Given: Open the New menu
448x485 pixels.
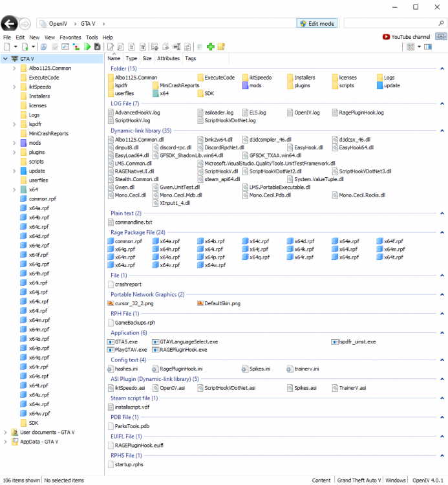Looking at the screenshot, I should (x=34, y=37).
